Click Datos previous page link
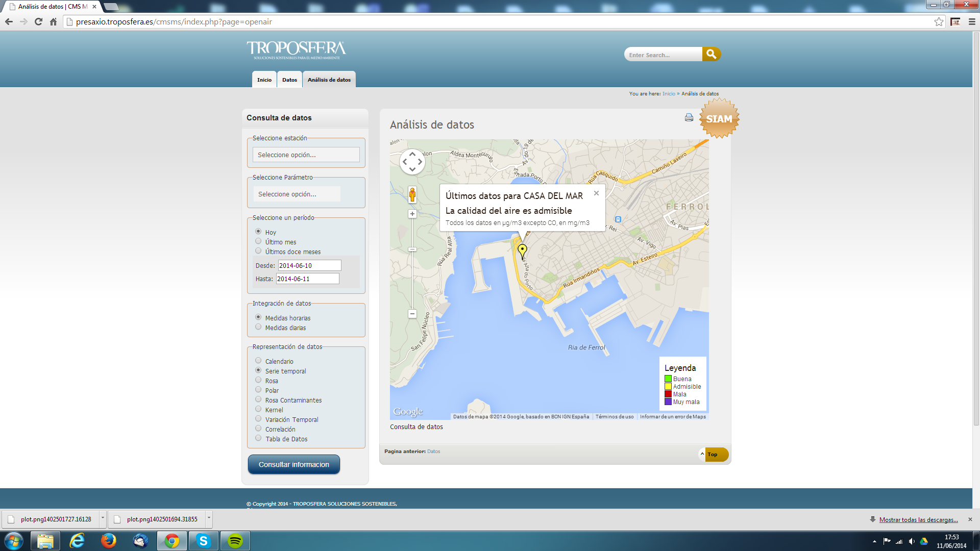This screenshot has height=551, width=980. click(x=433, y=452)
